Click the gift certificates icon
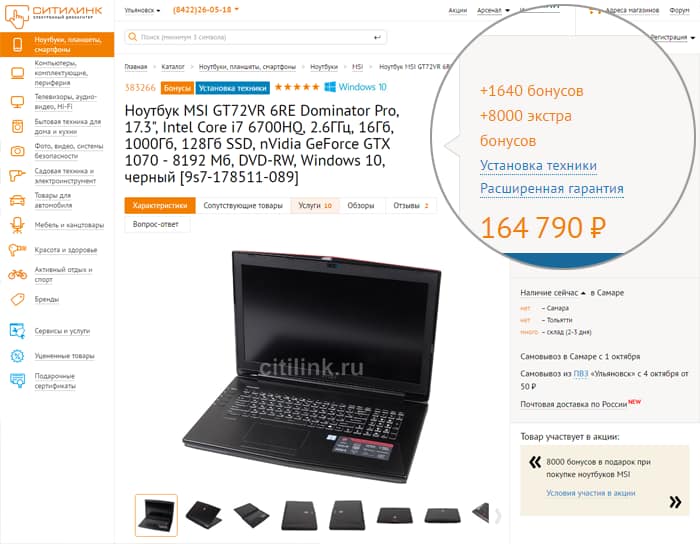This screenshot has width=700, height=544. pos(17,381)
